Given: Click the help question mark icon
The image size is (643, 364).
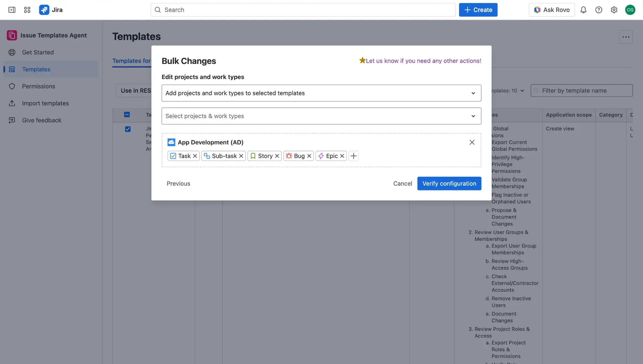Looking at the screenshot, I should pyautogui.click(x=599, y=10).
